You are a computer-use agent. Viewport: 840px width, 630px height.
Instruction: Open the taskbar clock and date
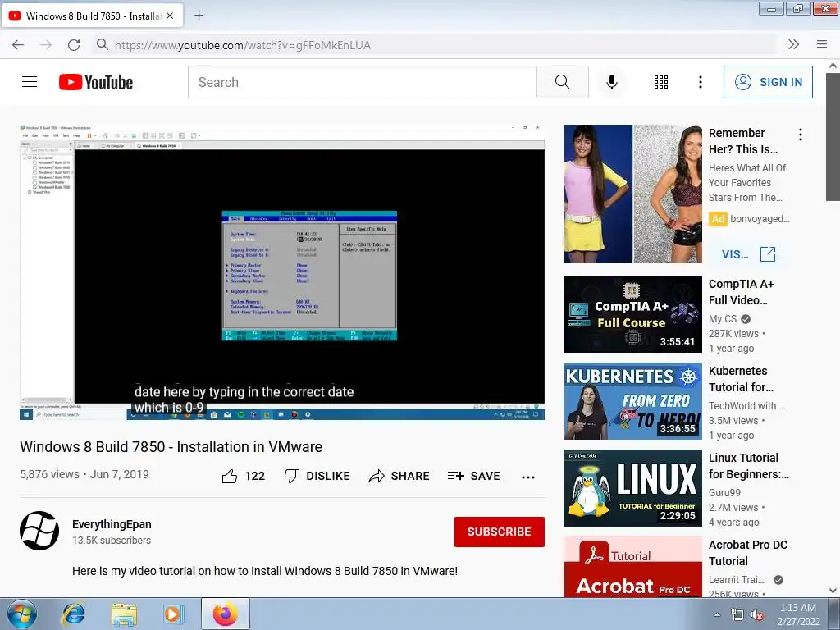(x=798, y=614)
